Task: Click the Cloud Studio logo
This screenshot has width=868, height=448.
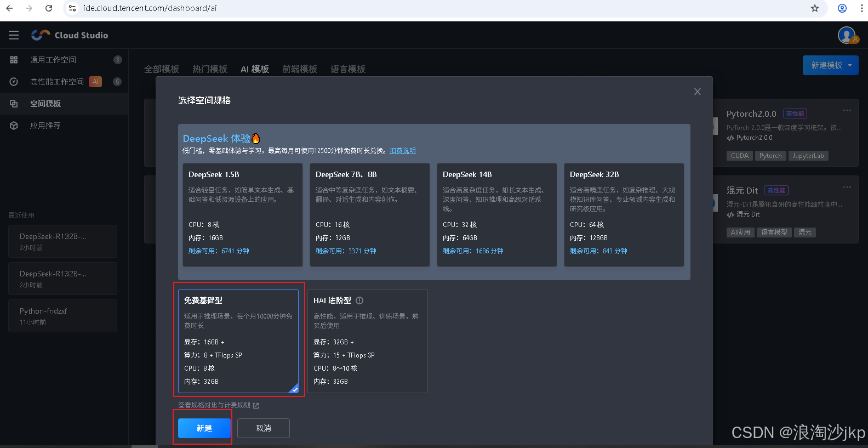Action: (70, 35)
